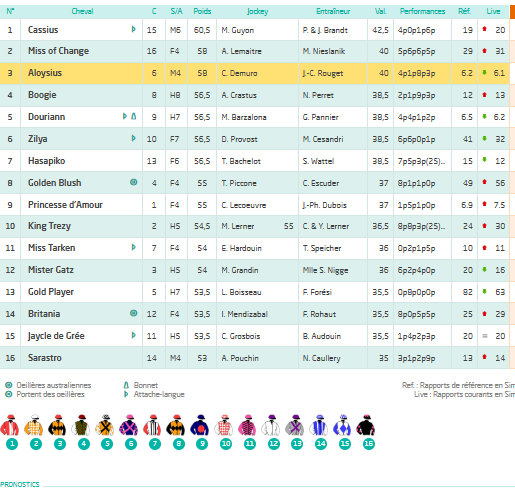This screenshot has width=515, height=497.
Task: Click the jockey silk icon numbered 1
Action: [10, 426]
